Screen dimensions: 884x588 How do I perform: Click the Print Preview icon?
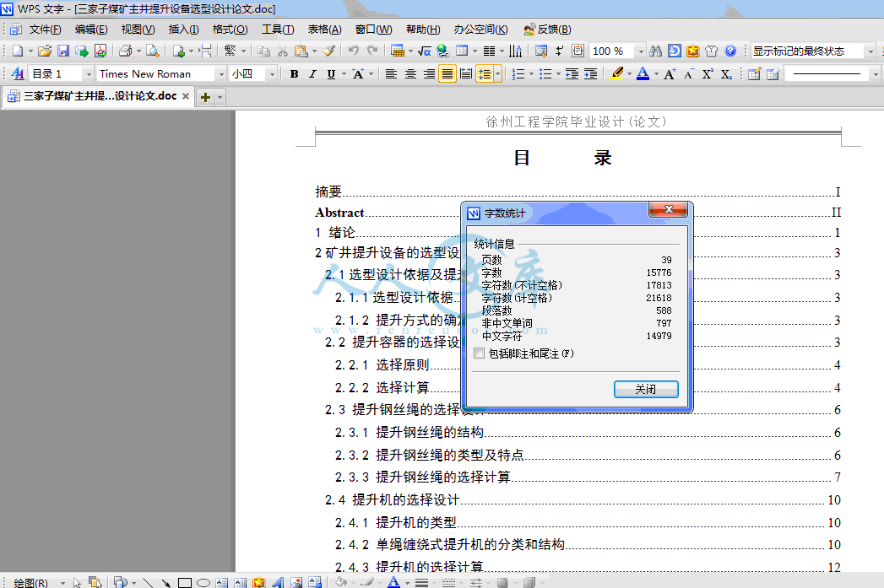click(x=152, y=51)
